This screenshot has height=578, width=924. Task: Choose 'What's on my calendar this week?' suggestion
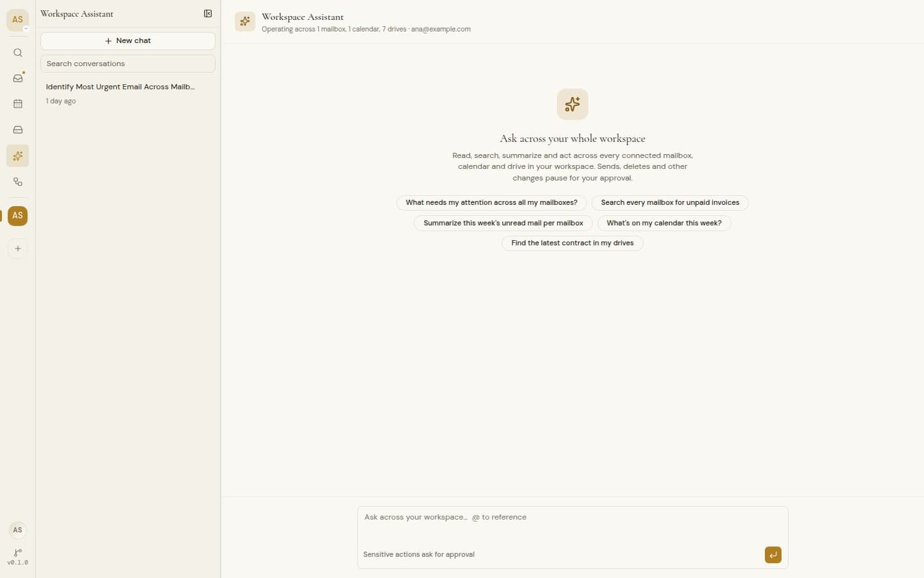[664, 223]
